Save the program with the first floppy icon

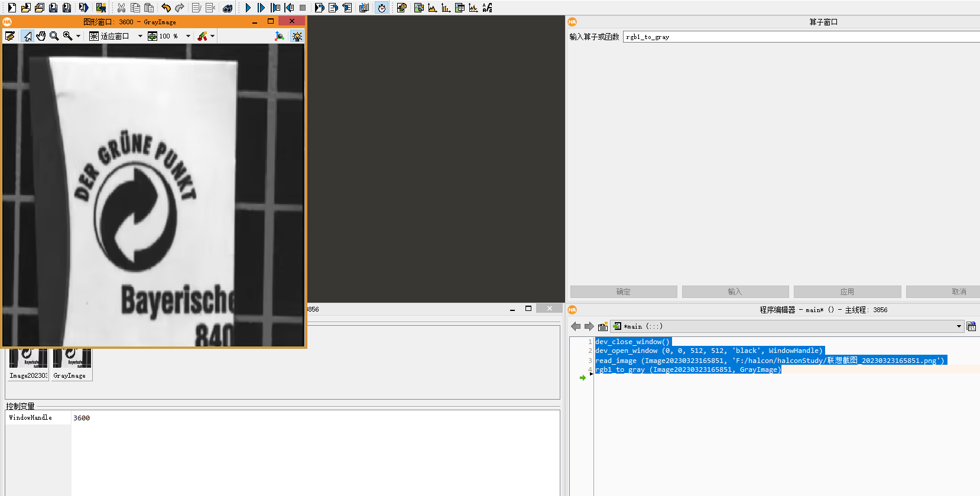click(x=53, y=8)
